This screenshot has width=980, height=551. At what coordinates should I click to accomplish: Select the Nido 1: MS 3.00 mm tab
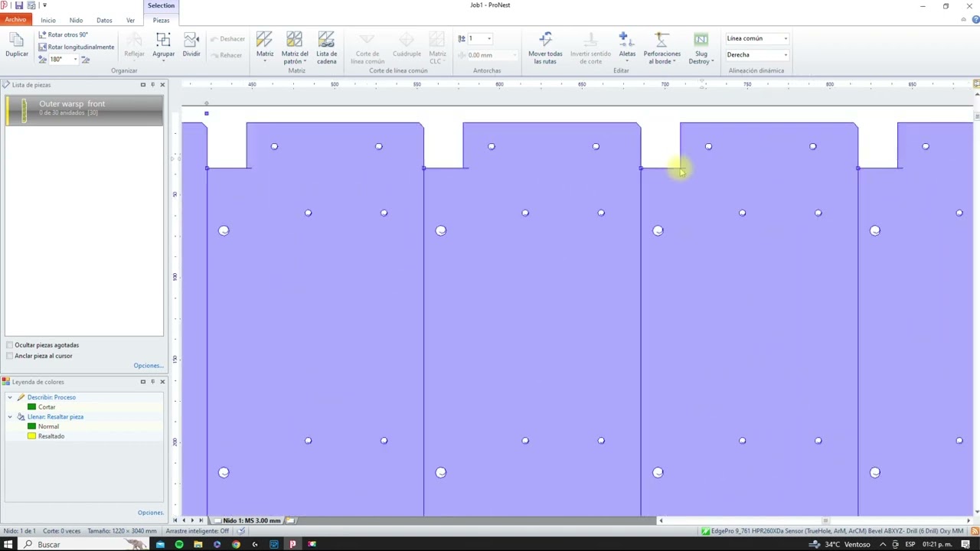pyautogui.click(x=251, y=520)
